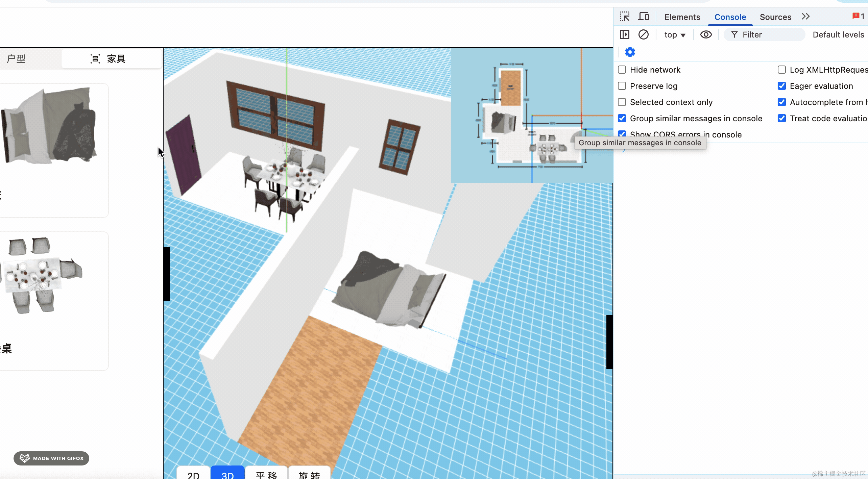Clear the console with the circle-slash icon
Image resolution: width=868 pixels, height=479 pixels.
pos(644,34)
